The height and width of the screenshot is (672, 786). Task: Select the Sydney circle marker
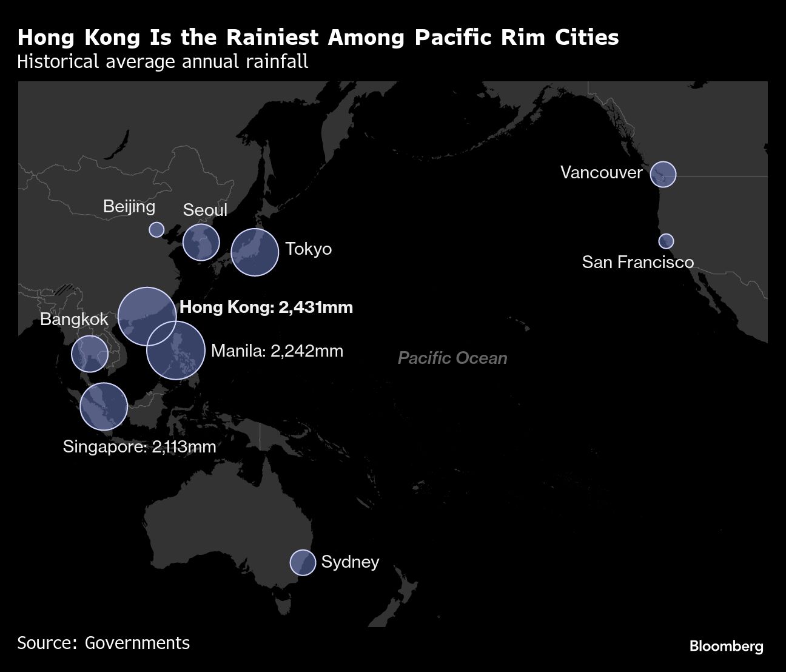303,562
